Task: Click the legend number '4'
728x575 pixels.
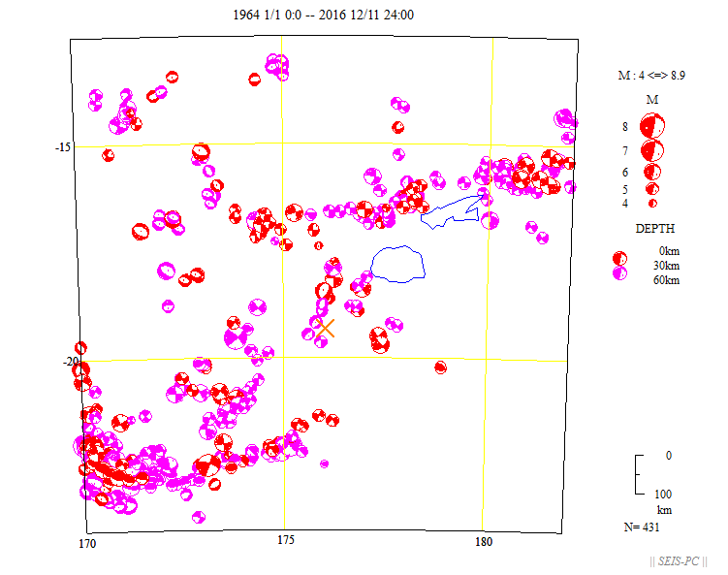Action: click(x=625, y=204)
